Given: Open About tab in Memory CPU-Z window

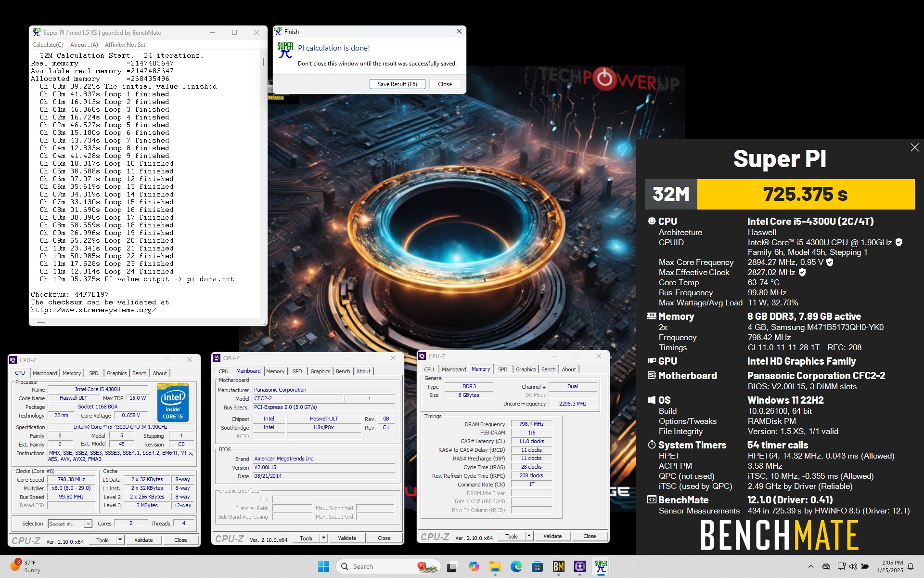Looking at the screenshot, I should 569,369.
